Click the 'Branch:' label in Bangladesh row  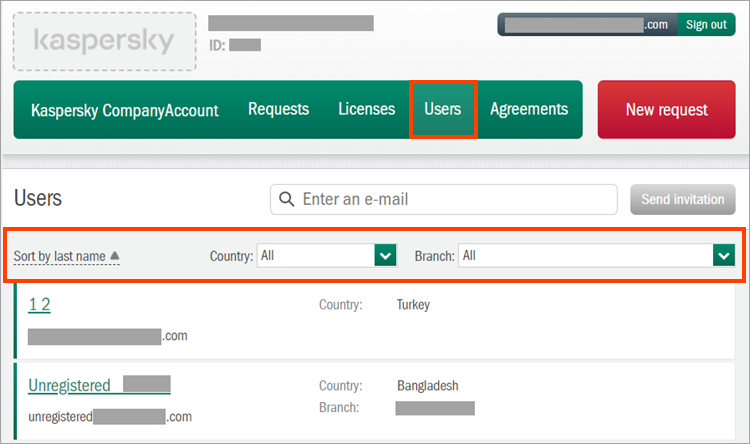coord(339,408)
